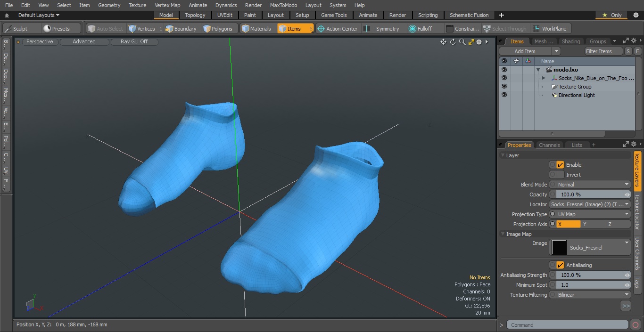Maximize the viewport with the expand icon
Screen dimensions: 644x332
[471, 42]
